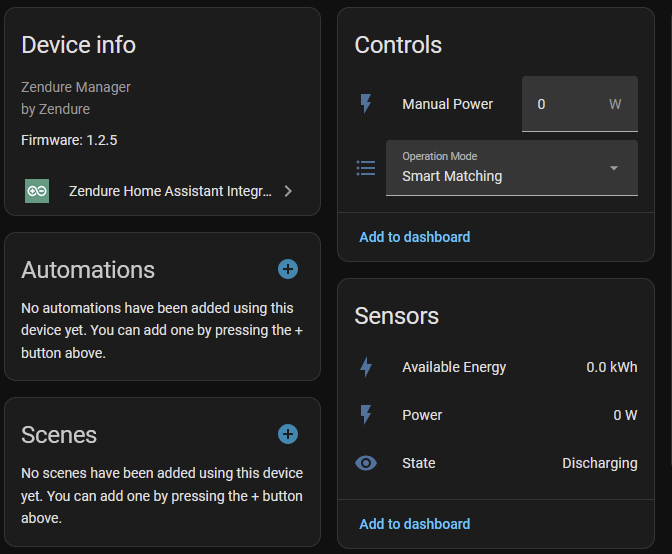Viewport: 672px width, 554px height.
Task: Click the Scenes card heading
Action: coord(59,435)
